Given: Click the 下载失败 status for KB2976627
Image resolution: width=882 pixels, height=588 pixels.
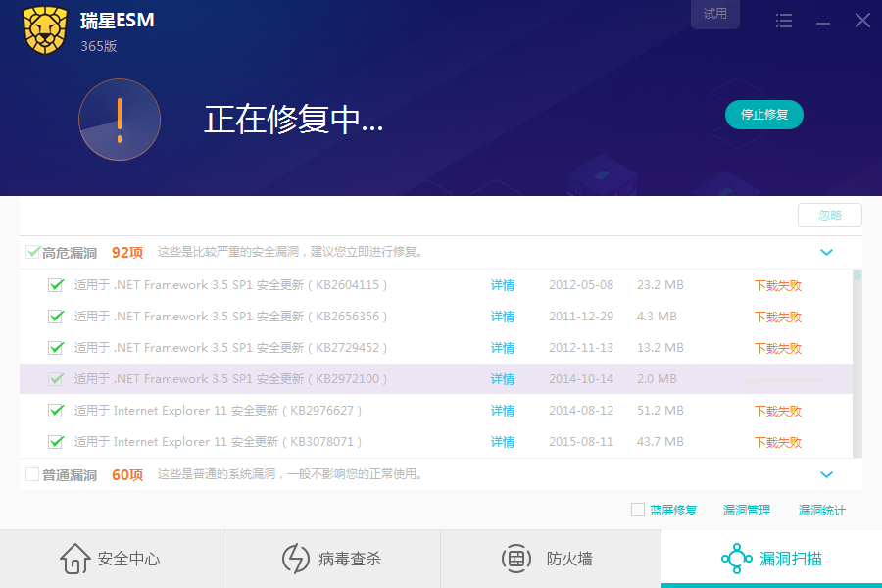Looking at the screenshot, I should pos(778,411).
